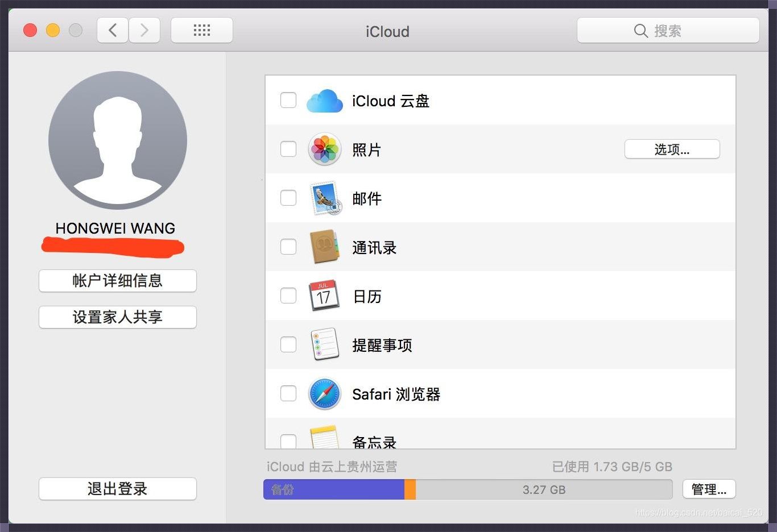The width and height of the screenshot is (777, 532).
Task: Click the back arrow in toolbar
Action: (113, 30)
